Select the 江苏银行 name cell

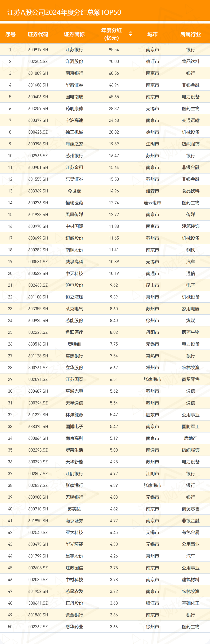tap(74, 50)
